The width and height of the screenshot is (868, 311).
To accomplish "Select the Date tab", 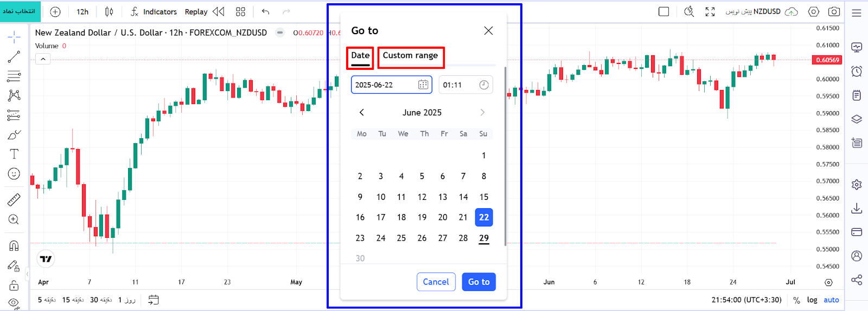I will coord(360,55).
